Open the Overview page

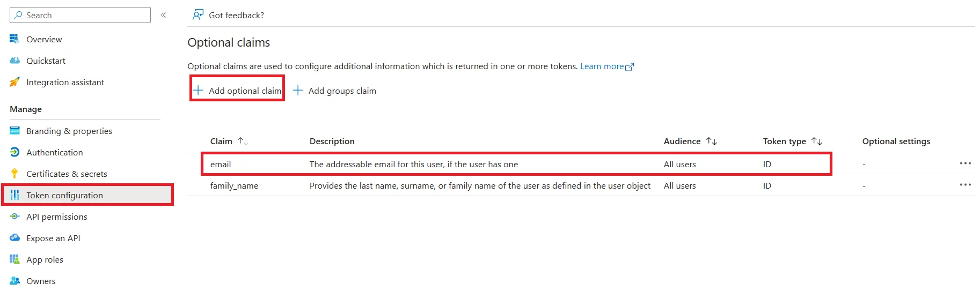pyautogui.click(x=44, y=39)
